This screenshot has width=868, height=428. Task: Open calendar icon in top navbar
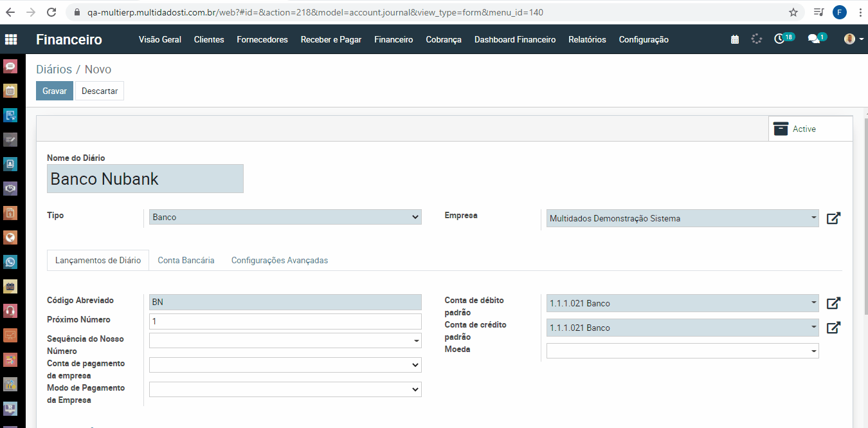click(735, 39)
